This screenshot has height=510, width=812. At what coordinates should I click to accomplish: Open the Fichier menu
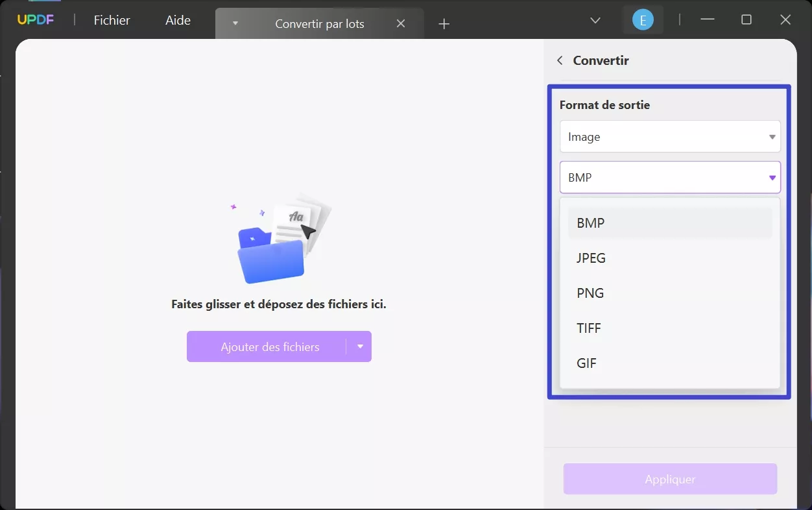pyautogui.click(x=111, y=20)
